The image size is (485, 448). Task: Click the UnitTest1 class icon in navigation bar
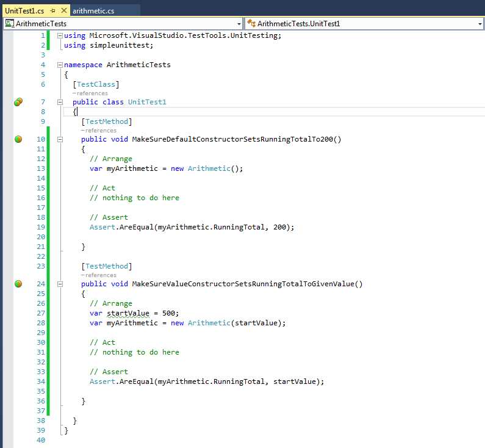pos(251,24)
